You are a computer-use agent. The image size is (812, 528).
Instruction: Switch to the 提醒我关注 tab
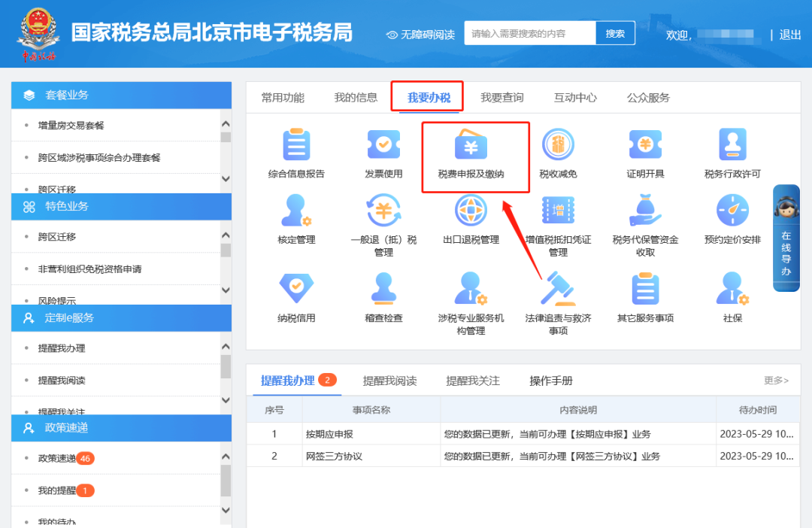coord(473,381)
